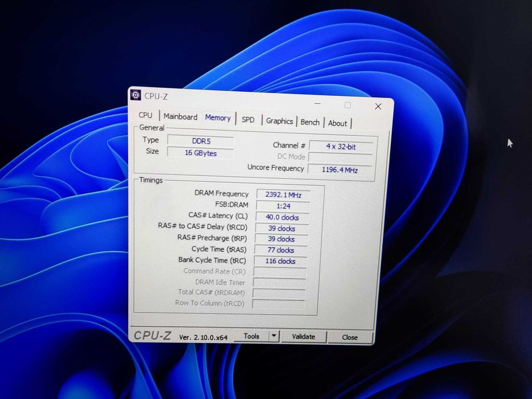Click the tRP value 39 clocks
Image resolution: width=532 pixels, height=399 pixels.
click(281, 239)
